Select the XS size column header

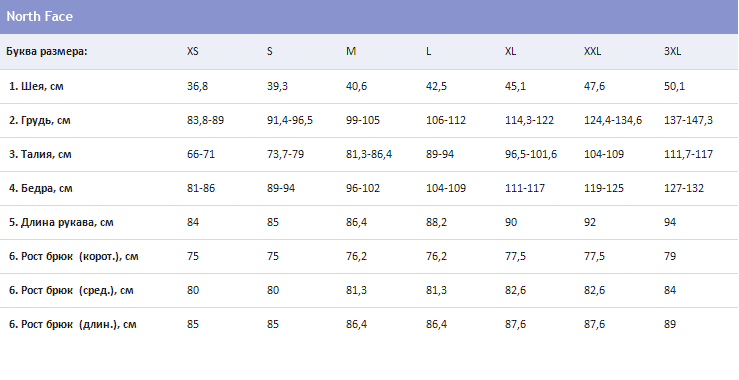click(x=193, y=51)
